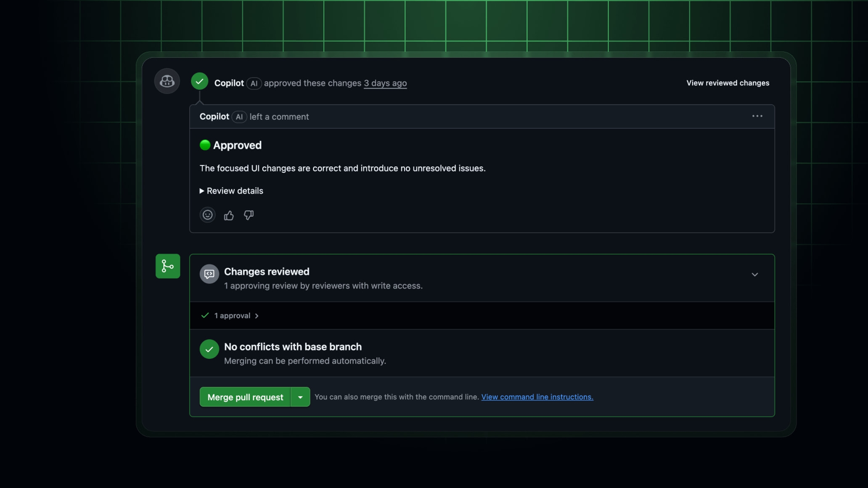Image resolution: width=868 pixels, height=488 pixels.
Task: Click the 'Merging can be performed automatically.' text
Action: 305,361
